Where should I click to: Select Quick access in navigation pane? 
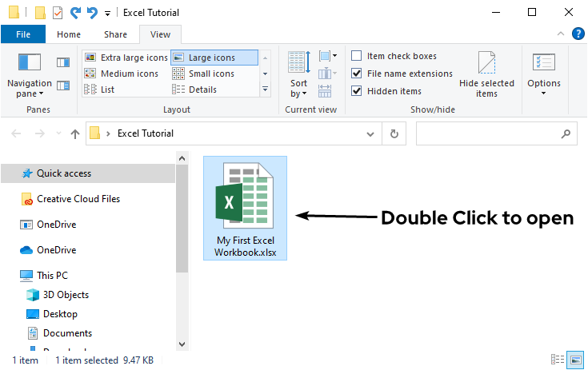coord(64,173)
